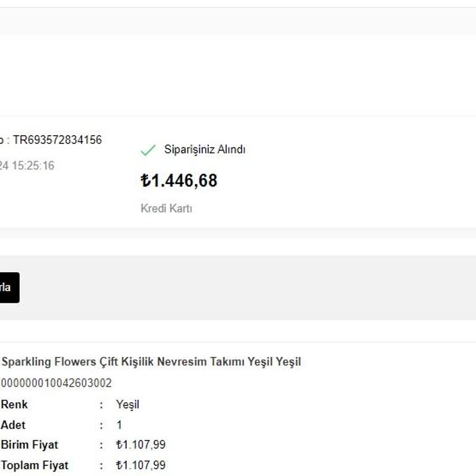This screenshot has height=476, width=476.
Task: Click the Kredi Kartı payment label
Action: pyautogui.click(x=166, y=208)
